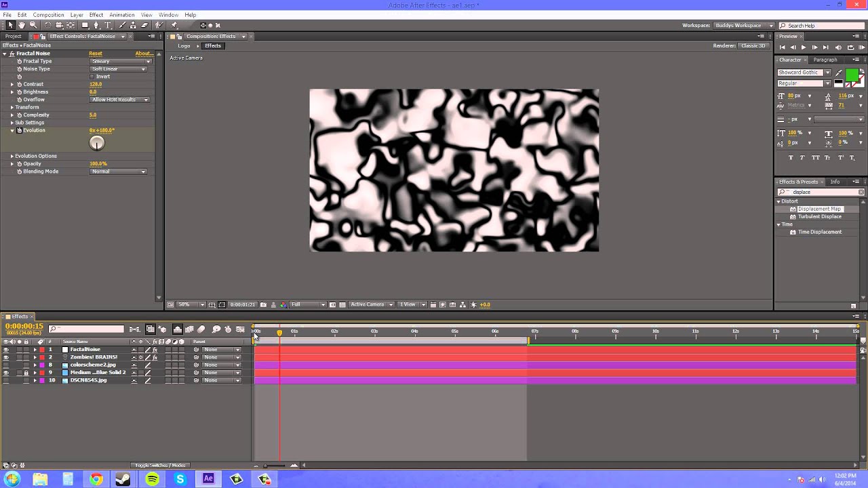Expand the FactalNoise layer in timeline
The image size is (868, 488).
(35, 350)
